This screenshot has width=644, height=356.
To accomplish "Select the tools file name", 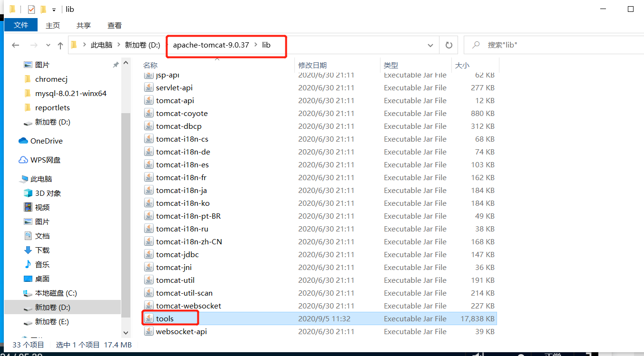I will click(165, 318).
